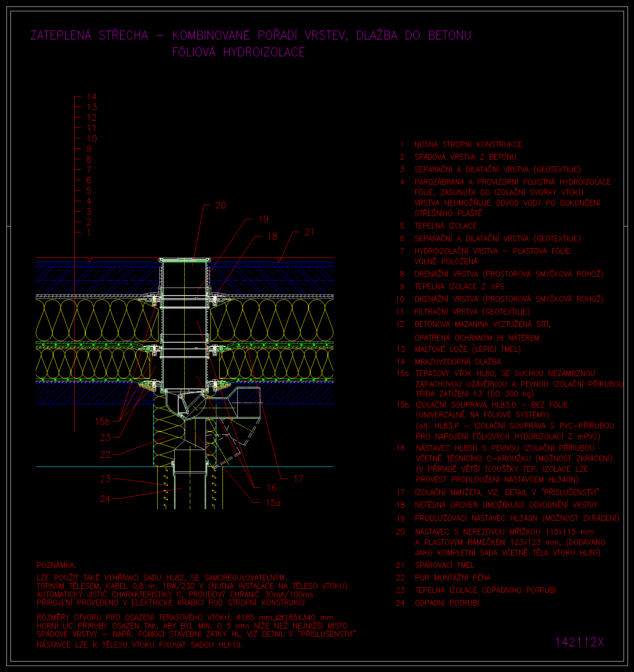Click the subtitle 'FÓLIOVÁ HYDROIZOLACE'
634x672 pixels.
(239, 52)
